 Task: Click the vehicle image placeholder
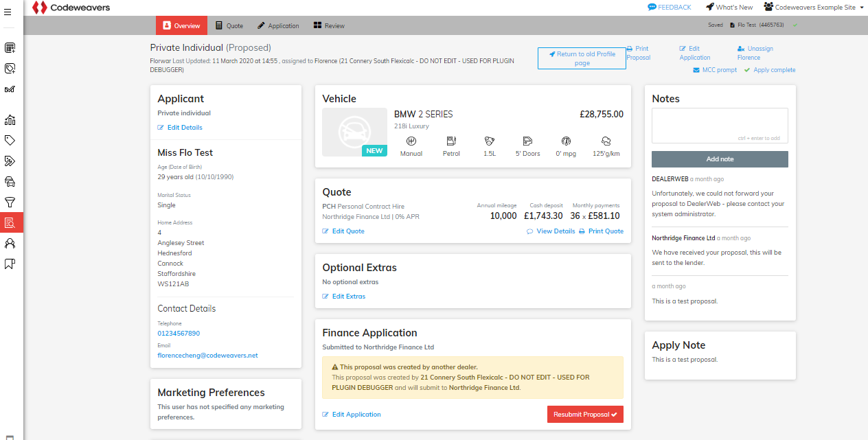pyautogui.click(x=354, y=132)
